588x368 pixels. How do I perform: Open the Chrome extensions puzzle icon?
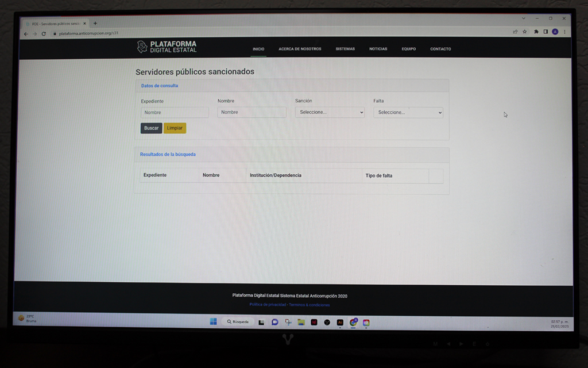coord(536,32)
